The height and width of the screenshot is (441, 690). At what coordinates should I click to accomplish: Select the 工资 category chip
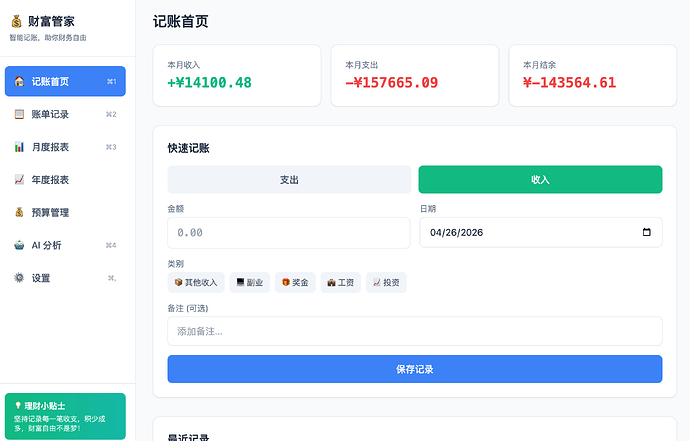tap(341, 283)
